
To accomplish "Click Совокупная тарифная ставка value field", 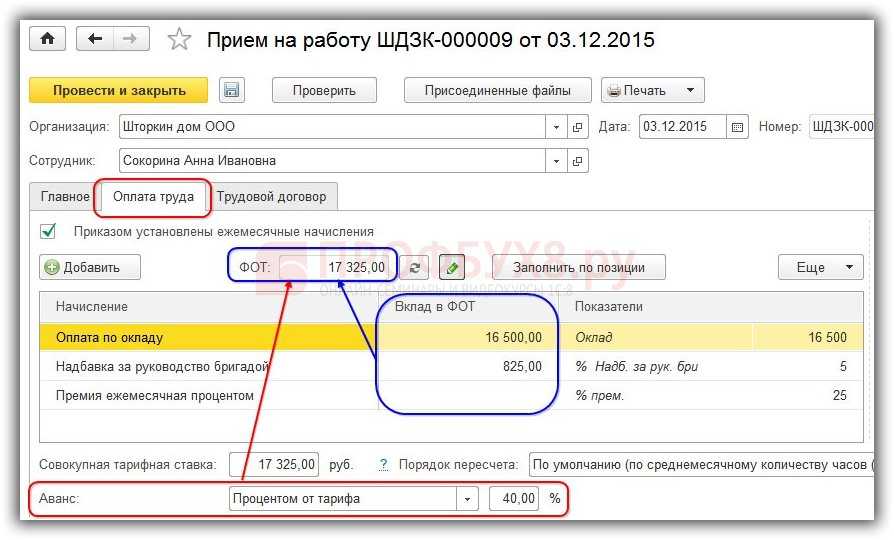I will [274, 465].
